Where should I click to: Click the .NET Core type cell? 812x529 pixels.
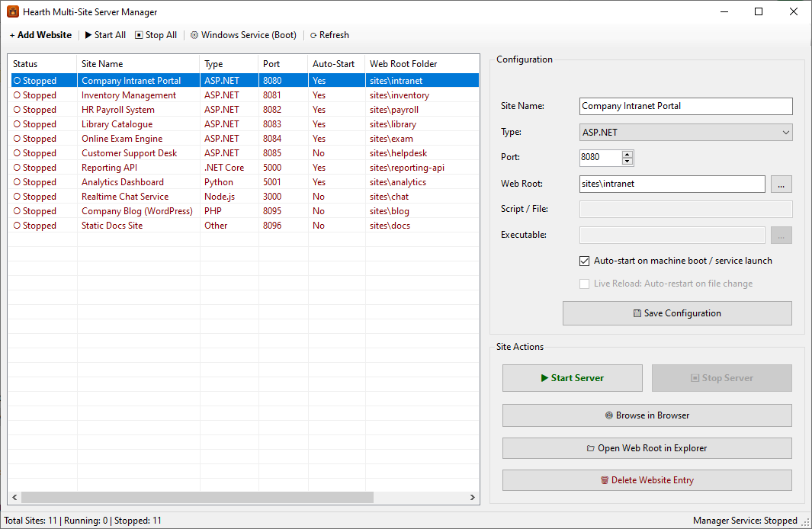point(224,167)
